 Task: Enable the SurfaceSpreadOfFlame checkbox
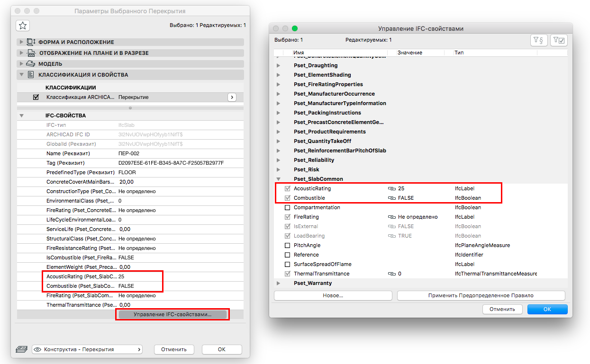coord(287,264)
